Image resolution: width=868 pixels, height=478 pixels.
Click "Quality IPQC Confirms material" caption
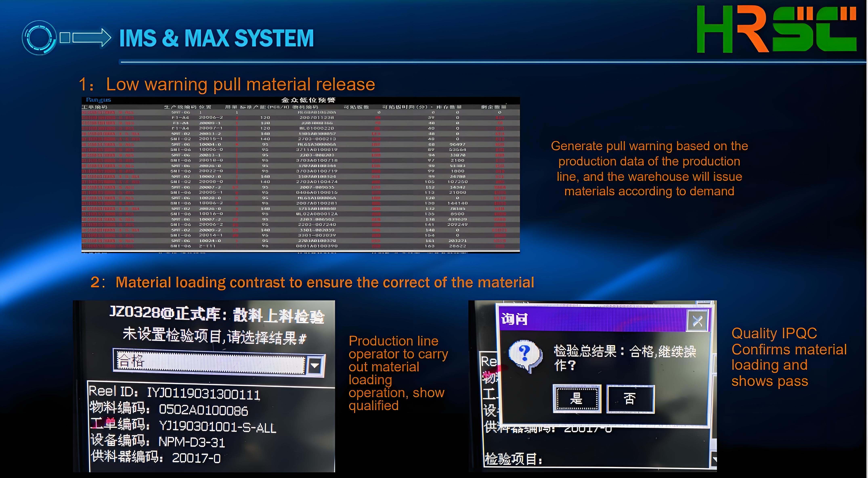point(789,357)
